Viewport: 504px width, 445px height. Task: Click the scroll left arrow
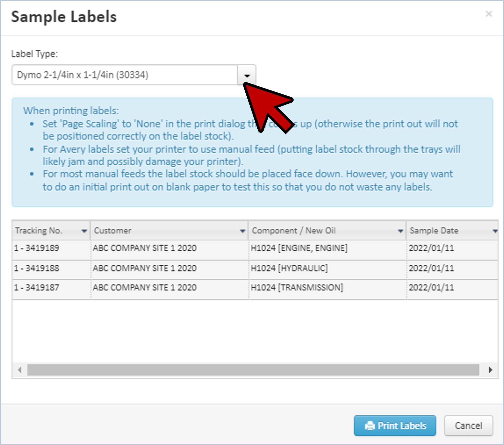coord(20,370)
